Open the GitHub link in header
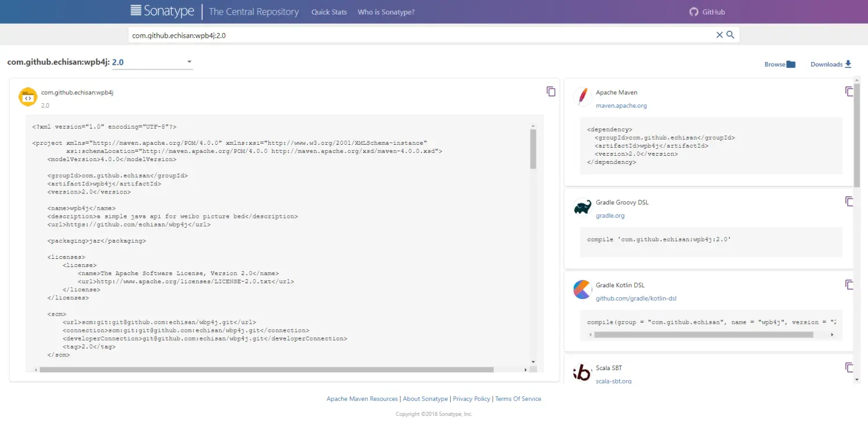This screenshot has height=424, width=868. (713, 12)
